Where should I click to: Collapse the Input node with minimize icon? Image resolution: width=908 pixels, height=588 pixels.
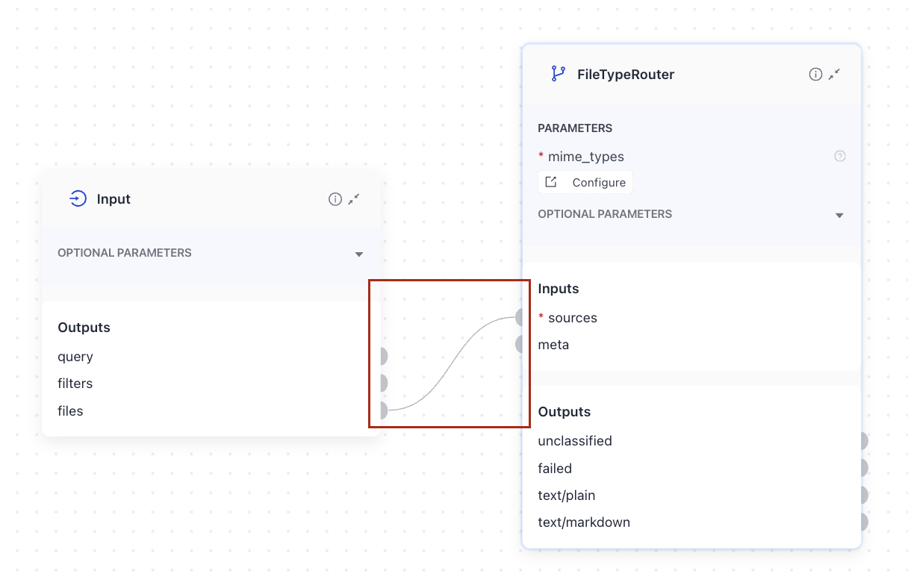(354, 199)
